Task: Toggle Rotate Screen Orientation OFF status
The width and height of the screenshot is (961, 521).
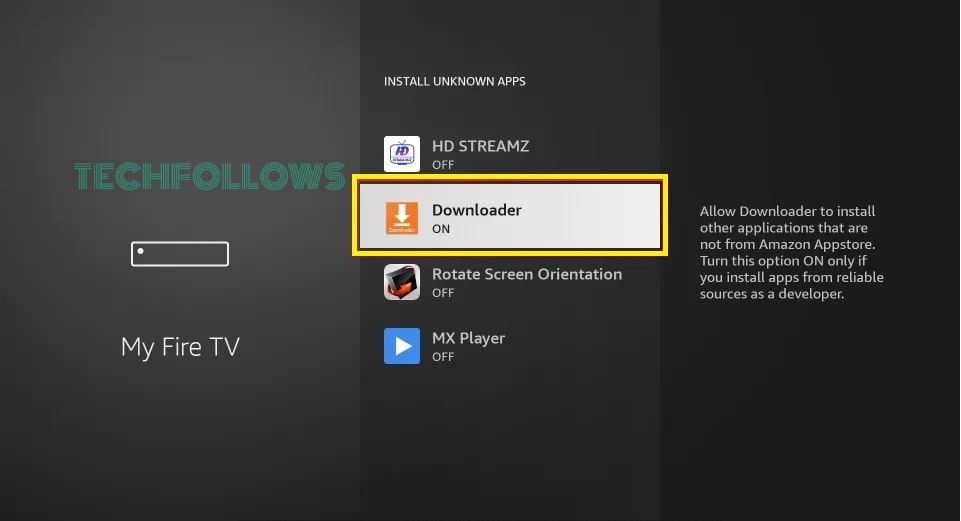Action: pos(443,293)
